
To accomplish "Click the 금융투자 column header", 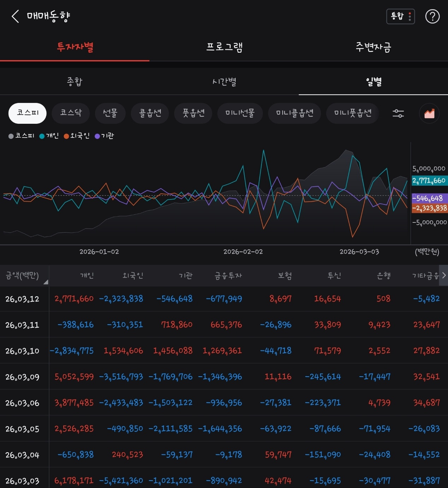I will pos(228,275).
